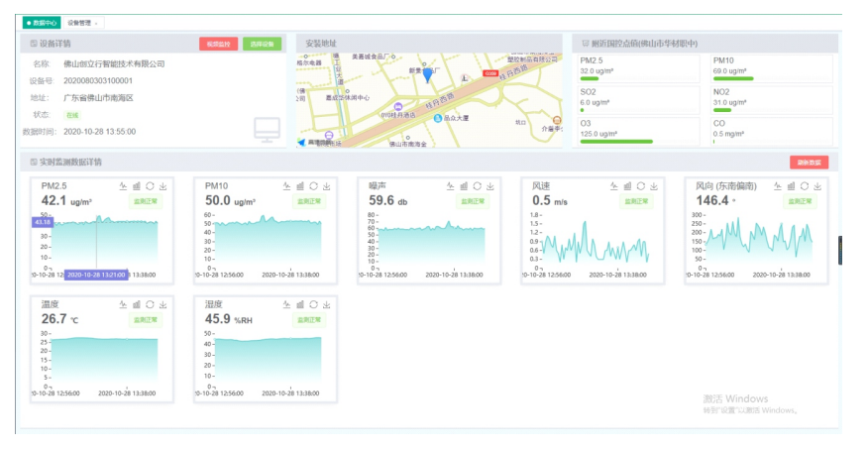Switch to the 设备管理 tab
868x449 pixels.
(79, 22)
